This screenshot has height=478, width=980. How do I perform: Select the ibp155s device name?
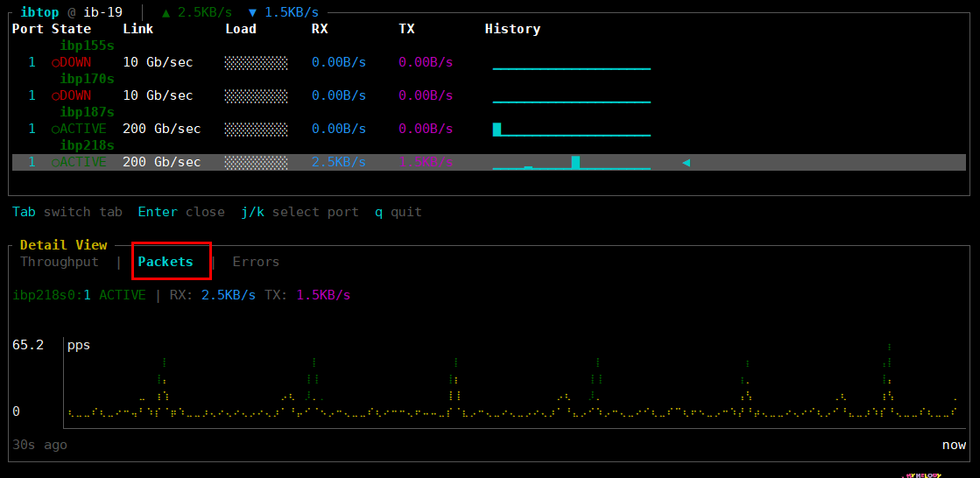pos(87,46)
